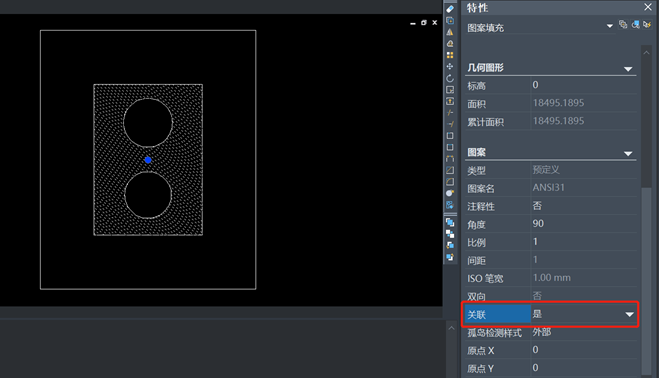Edit the 标高 value field
Image resolution: width=659 pixels, height=378 pixels.
584,85
